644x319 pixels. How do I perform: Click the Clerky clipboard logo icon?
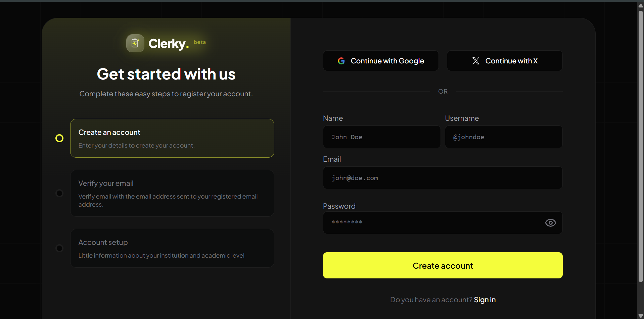click(135, 43)
